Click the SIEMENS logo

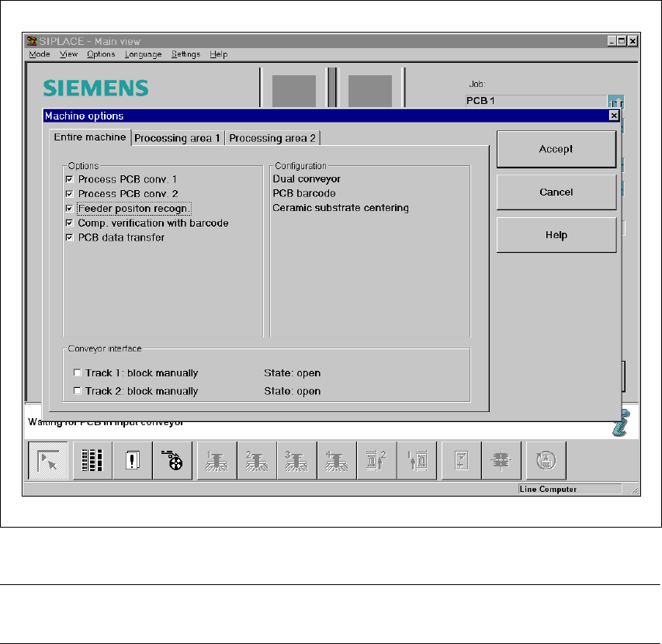(x=95, y=88)
